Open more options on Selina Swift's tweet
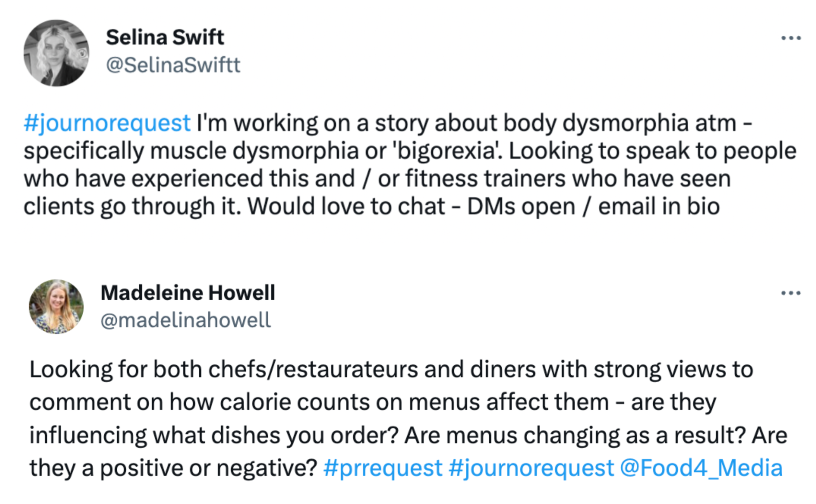The width and height of the screenshot is (816, 504). 791,38
